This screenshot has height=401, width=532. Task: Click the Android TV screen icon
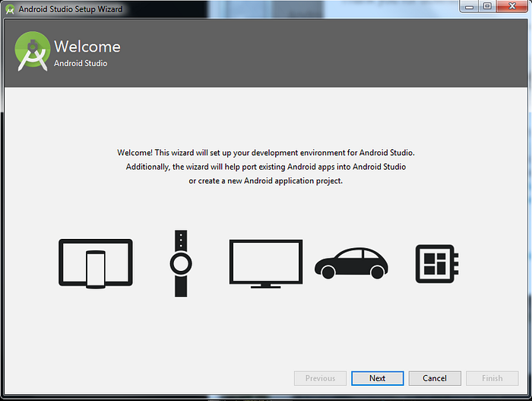tap(266, 264)
